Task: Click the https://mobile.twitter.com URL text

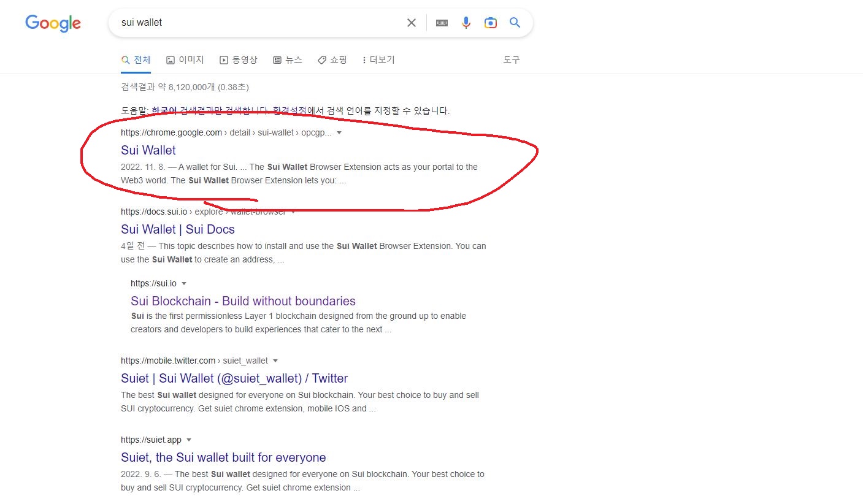Action: click(x=168, y=361)
